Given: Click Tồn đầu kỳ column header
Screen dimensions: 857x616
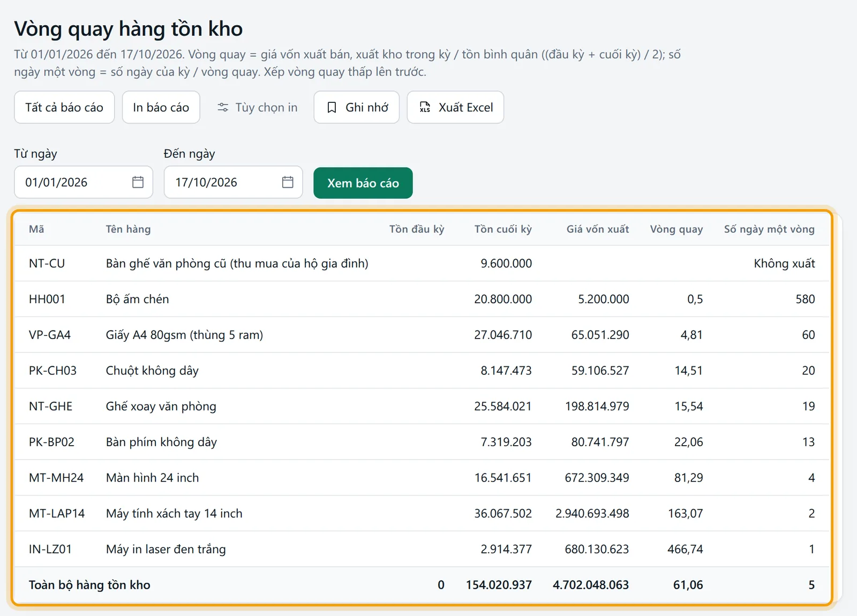Looking at the screenshot, I should pyautogui.click(x=417, y=229).
